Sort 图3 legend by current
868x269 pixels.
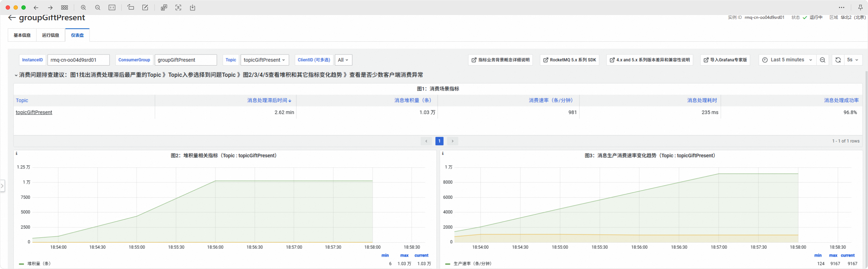(848, 255)
